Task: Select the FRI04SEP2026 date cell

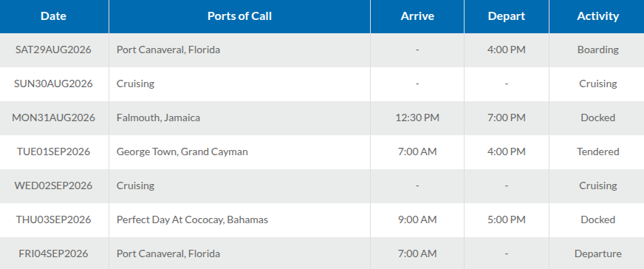Action: point(53,254)
